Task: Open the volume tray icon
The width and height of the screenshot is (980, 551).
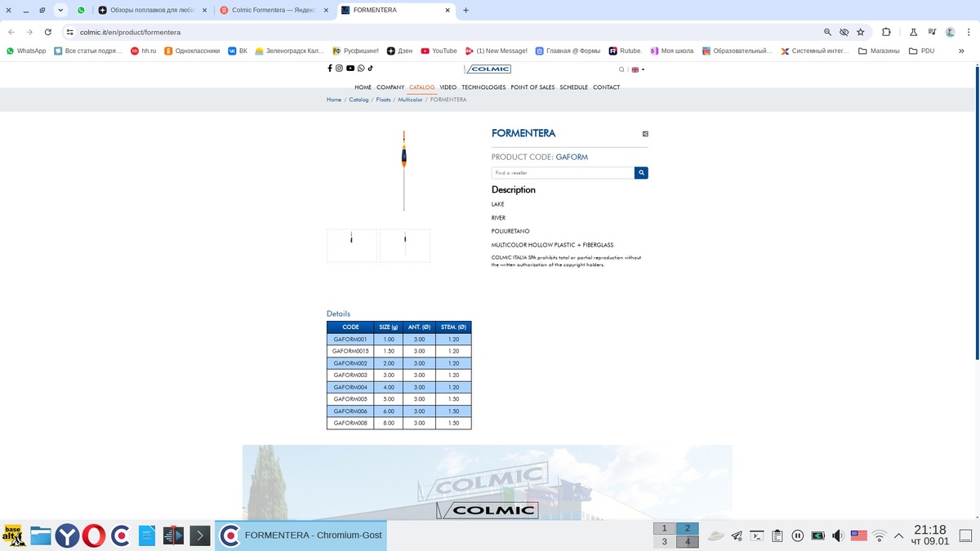Action: [x=838, y=535]
